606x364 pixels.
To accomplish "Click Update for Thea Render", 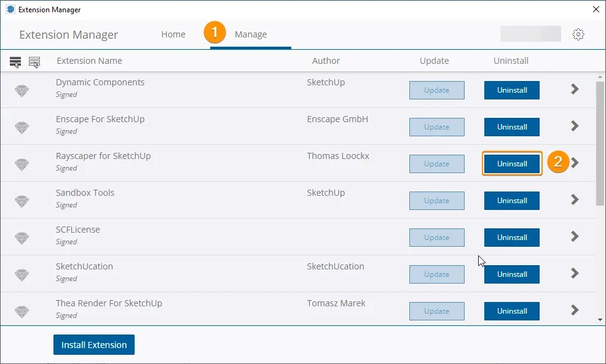I will click(437, 311).
